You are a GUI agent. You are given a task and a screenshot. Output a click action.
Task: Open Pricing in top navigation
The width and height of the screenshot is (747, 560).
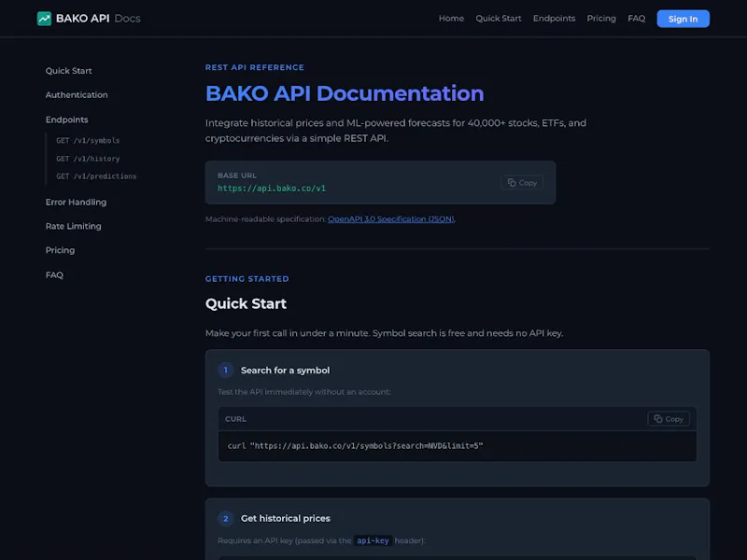(601, 19)
